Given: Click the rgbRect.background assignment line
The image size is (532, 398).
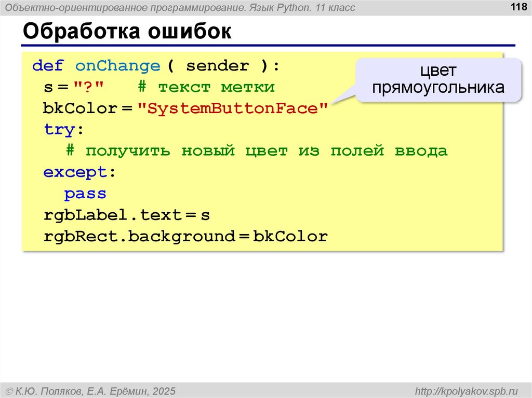Looking at the screenshot, I should [x=185, y=237].
